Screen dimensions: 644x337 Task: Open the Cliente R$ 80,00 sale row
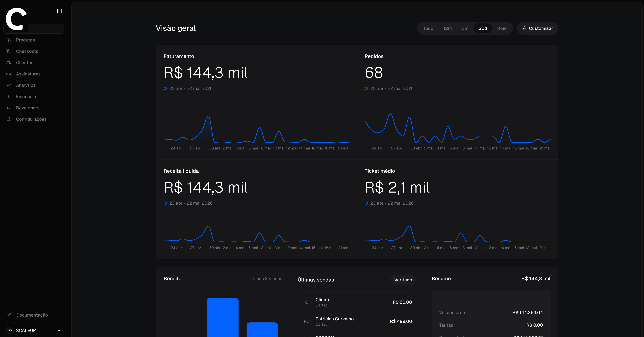(357, 302)
